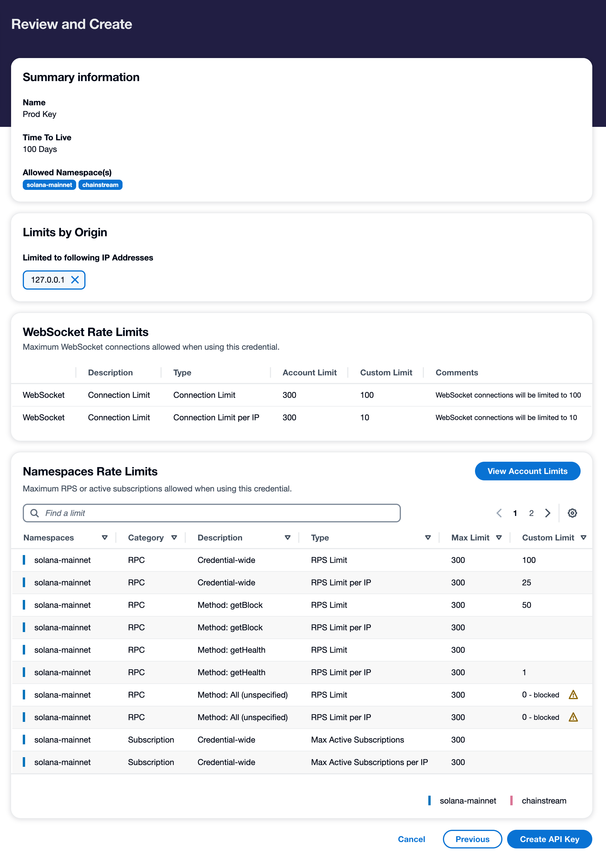606x868 pixels.
Task: Click 'Max Active Subscriptions per IP' type cell
Action: (369, 762)
